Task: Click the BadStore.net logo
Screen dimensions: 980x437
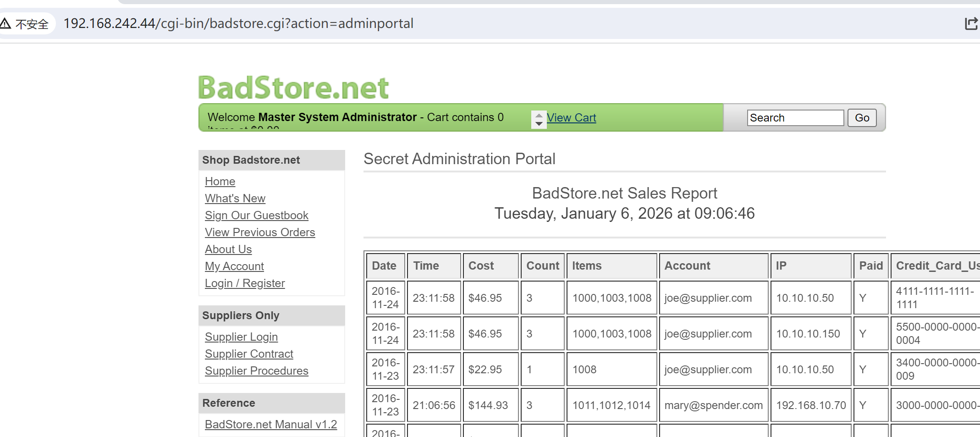Action: pyautogui.click(x=293, y=88)
